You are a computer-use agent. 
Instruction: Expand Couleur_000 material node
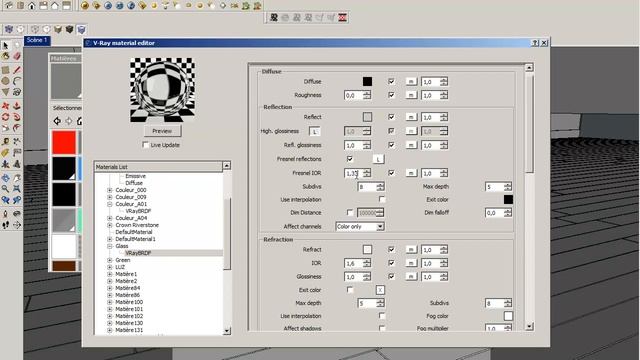[x=109, y=190]
